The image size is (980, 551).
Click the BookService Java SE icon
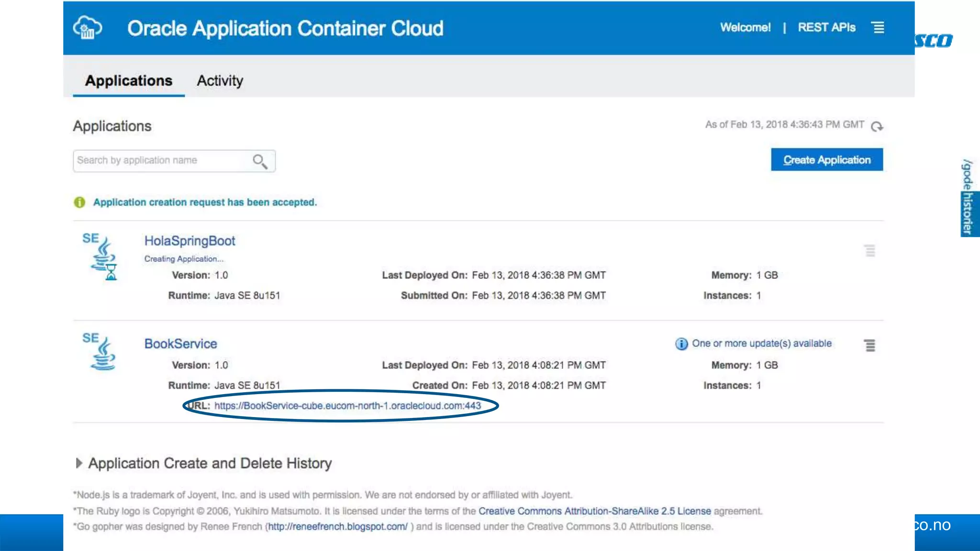[x=101, y=353]
